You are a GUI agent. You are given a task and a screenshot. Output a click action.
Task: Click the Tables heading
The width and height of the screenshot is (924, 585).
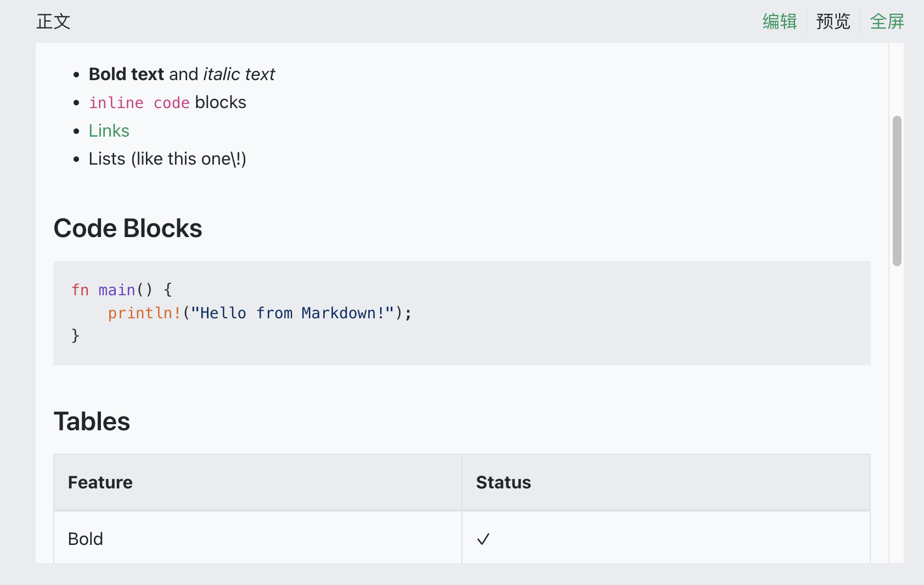pos(92,421)
